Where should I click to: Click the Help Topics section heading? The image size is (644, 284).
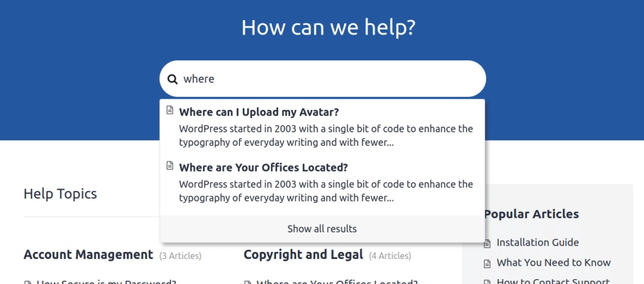click(60, 194)
